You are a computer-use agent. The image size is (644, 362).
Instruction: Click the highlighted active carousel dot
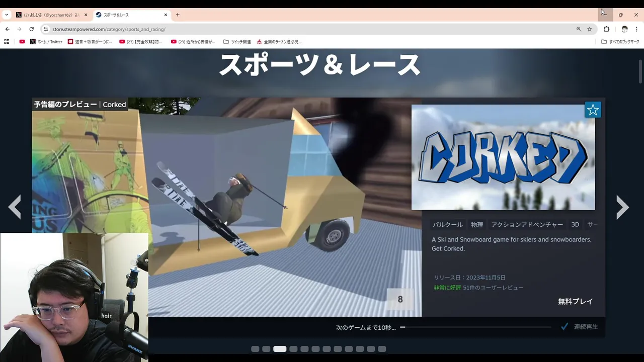coord(280,349)
